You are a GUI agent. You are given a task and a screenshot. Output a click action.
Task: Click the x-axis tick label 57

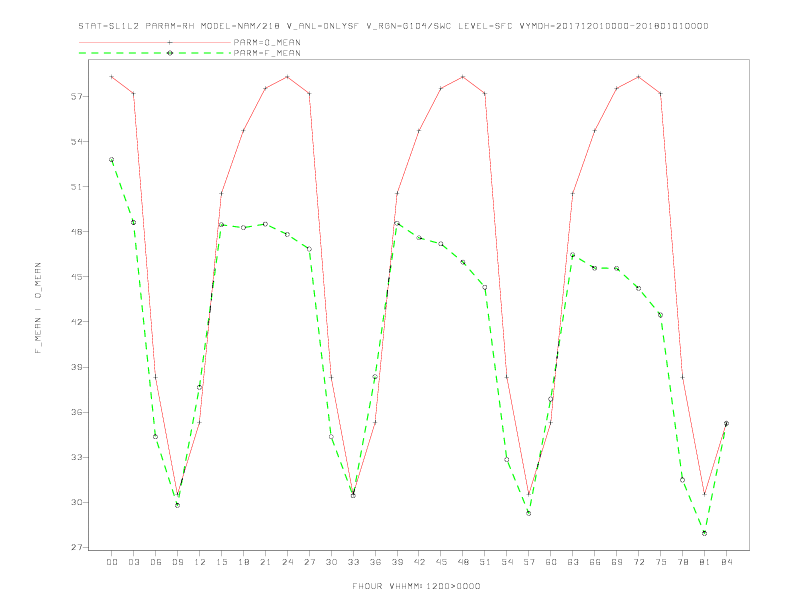[529, 562]
